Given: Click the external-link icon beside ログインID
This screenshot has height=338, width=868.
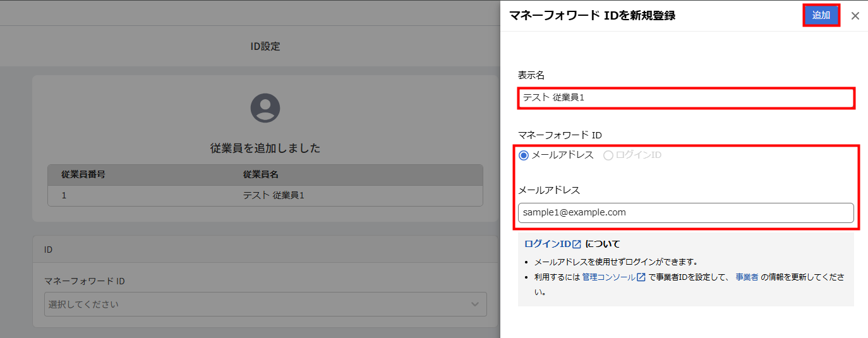Looking at the screenshot, I should click(577, 244).
